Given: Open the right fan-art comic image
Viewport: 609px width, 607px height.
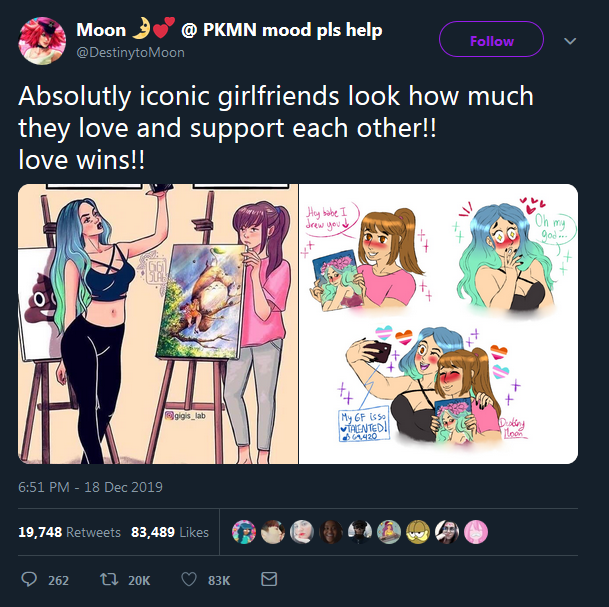Looking at the screenshot, I should 438,324.
